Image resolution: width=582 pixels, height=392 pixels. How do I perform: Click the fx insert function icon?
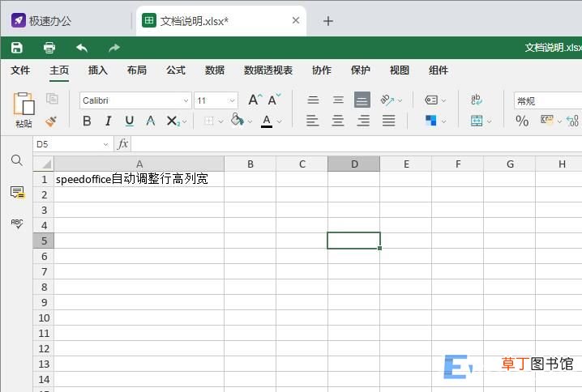click(123, 144)
